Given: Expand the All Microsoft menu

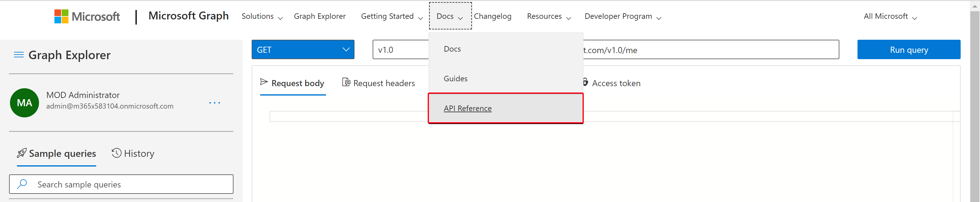Looking at the screenshot, I should tap(890, 16).
